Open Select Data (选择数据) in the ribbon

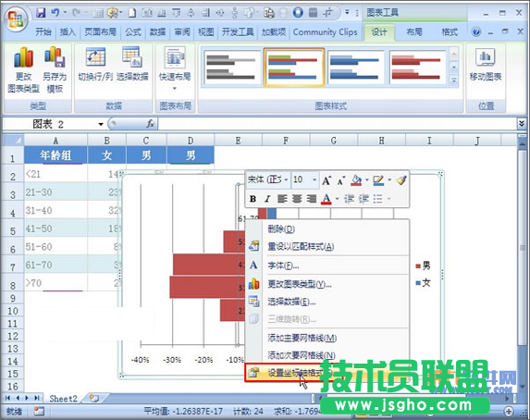[132, 64]
